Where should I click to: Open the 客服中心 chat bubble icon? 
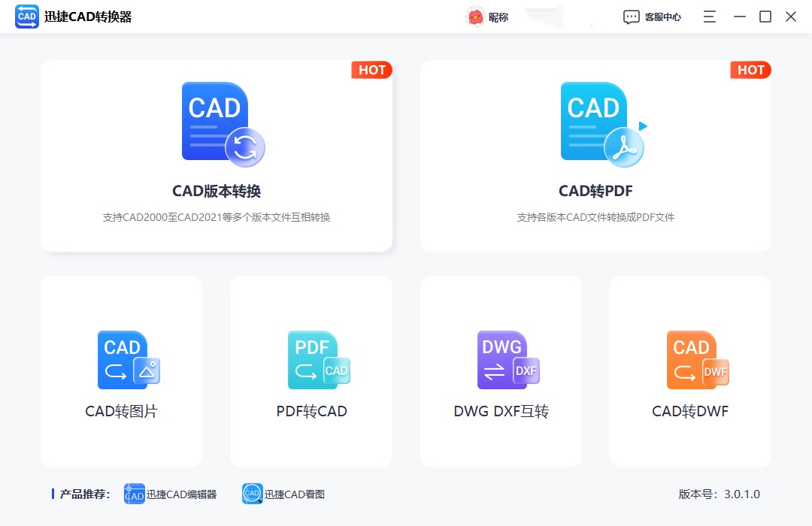tap(631, 16)
